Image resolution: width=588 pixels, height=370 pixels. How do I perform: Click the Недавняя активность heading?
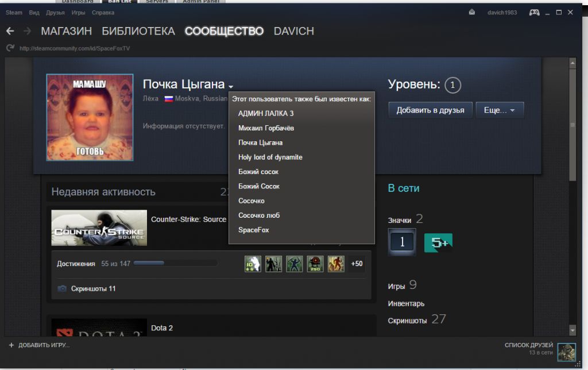(x=103, y=192)
